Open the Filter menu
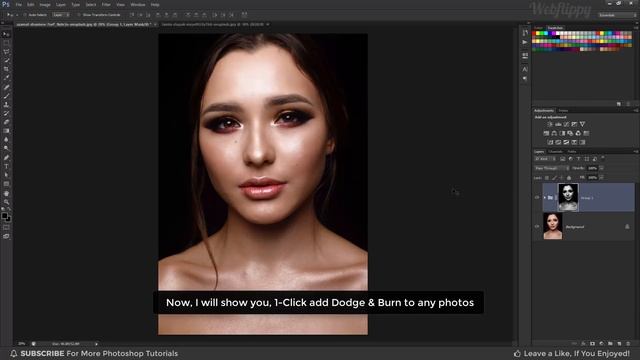This screenshot has width=640, height=360. click(106, 4)
